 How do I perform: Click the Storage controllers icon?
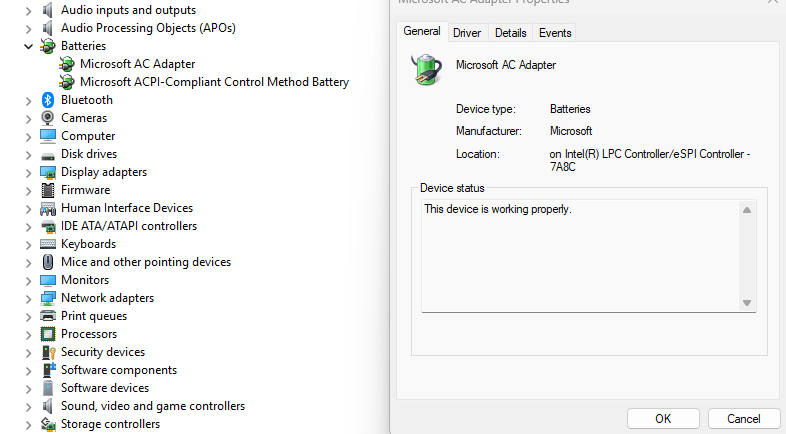point(48,424)
